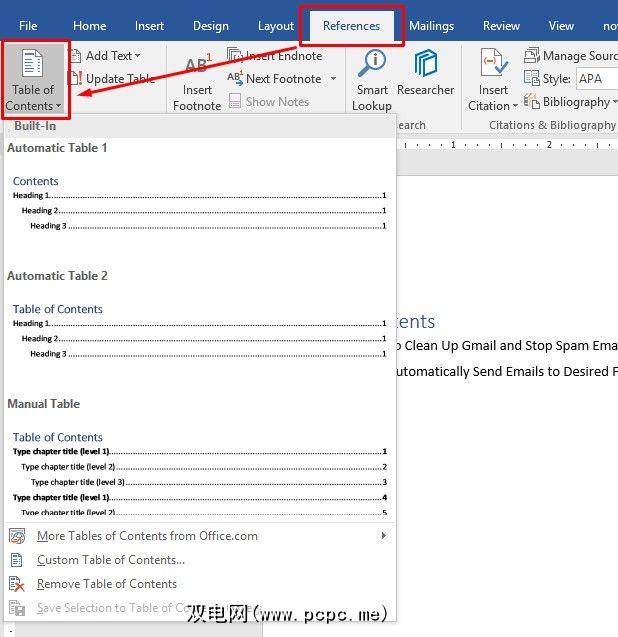Click the Save Selection gallery icon
The image size is (618, 637).
pos(17,608)
